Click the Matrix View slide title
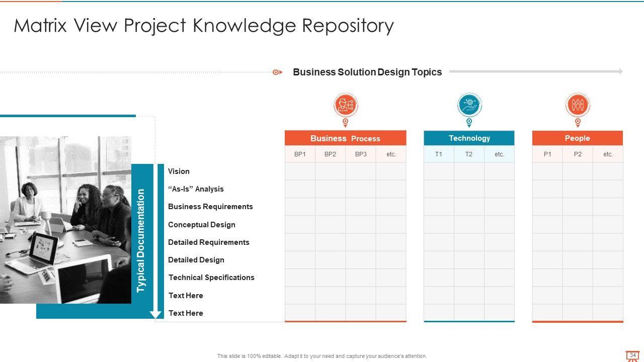 coord(203,26)
